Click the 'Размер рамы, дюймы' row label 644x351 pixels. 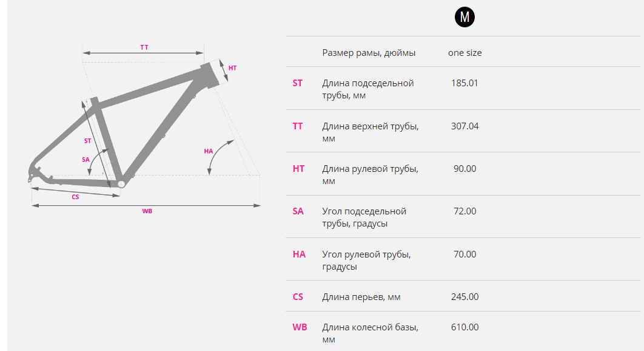369,53
